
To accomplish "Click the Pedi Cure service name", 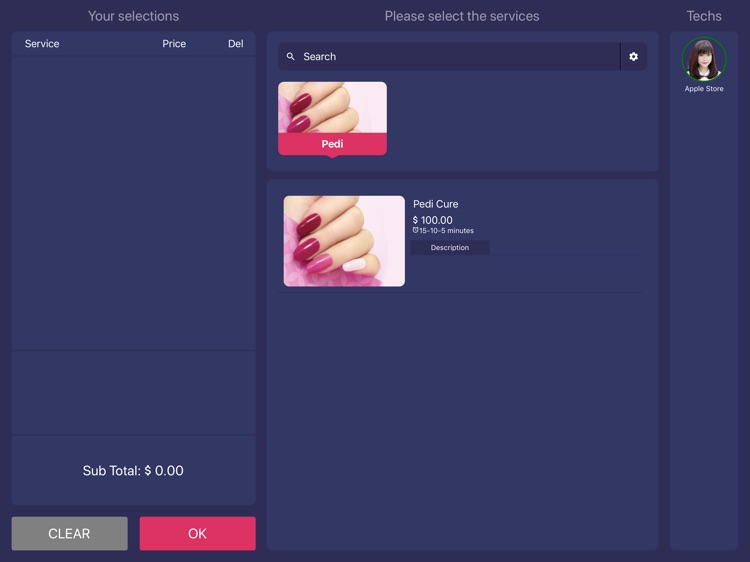I will [x=435, y=204].
